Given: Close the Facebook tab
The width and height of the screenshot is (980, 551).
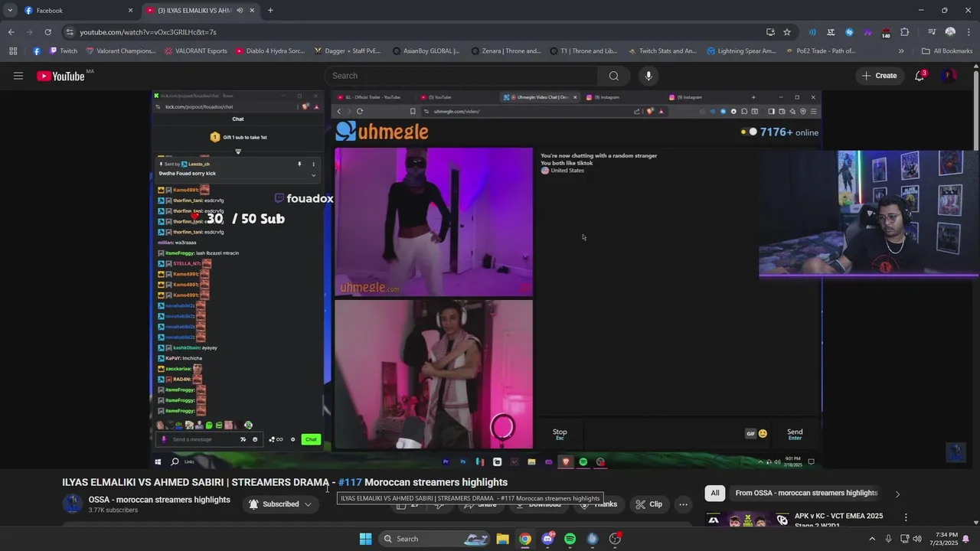Looking at the screenshot, I should tap(130, 11).
